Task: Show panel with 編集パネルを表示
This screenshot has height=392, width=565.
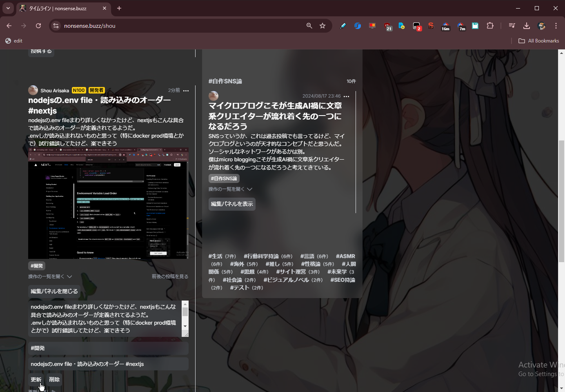Action: click(x=232, y=204)
